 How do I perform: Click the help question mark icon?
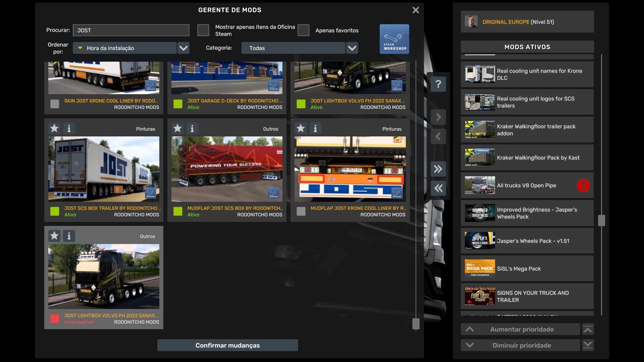438,84
